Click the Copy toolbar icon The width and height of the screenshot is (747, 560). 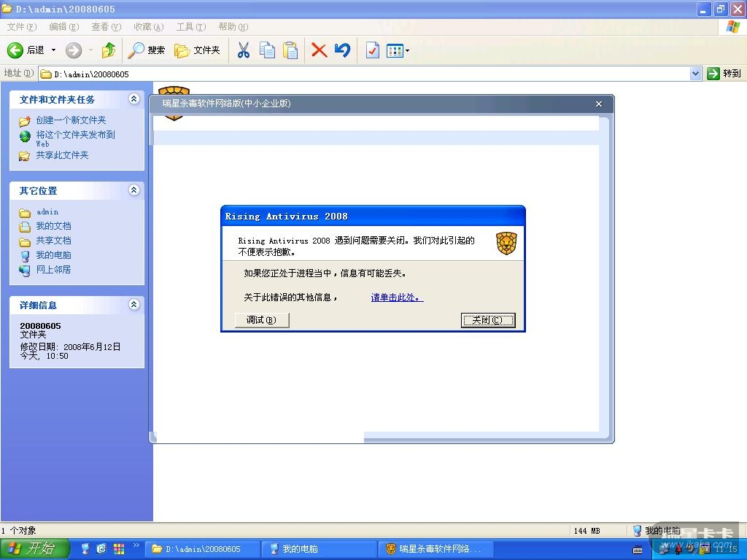coord(267,50)
